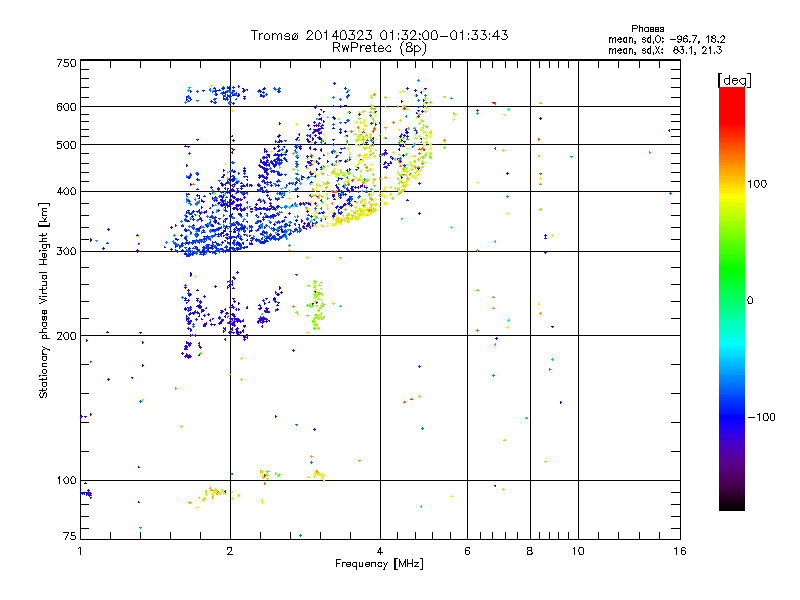Click the x-axis tick label '16'

pos(680,551)
